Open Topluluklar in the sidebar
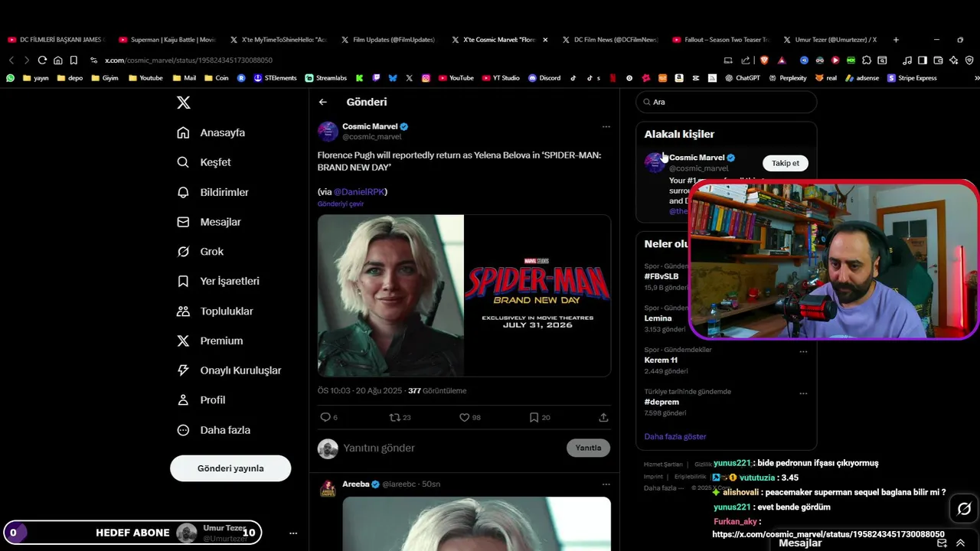The height and width of the screenshot is (551, 980). click(215, 311)
